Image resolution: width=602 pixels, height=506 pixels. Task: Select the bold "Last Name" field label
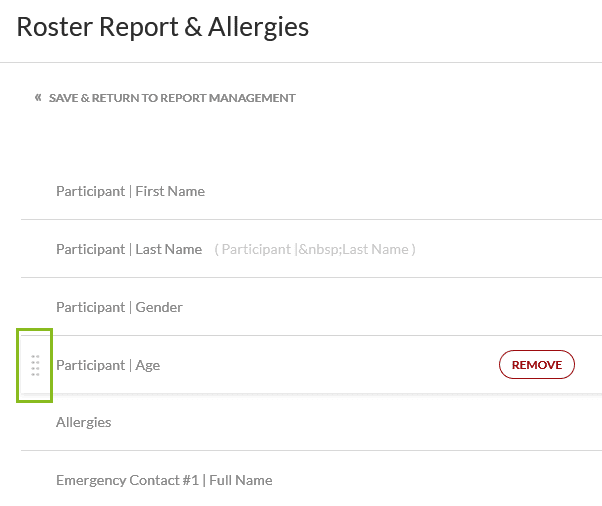[x=169, y=249]
